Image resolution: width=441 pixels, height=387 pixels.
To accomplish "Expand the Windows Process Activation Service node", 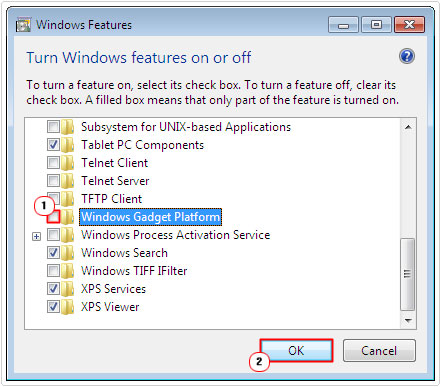I will point(36,236).
